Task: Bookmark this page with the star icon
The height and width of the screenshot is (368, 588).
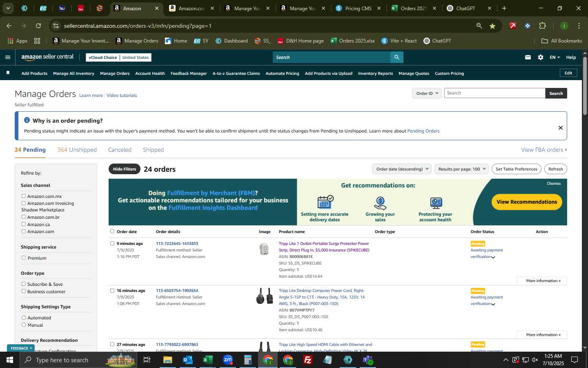Action: click(492, 26)
